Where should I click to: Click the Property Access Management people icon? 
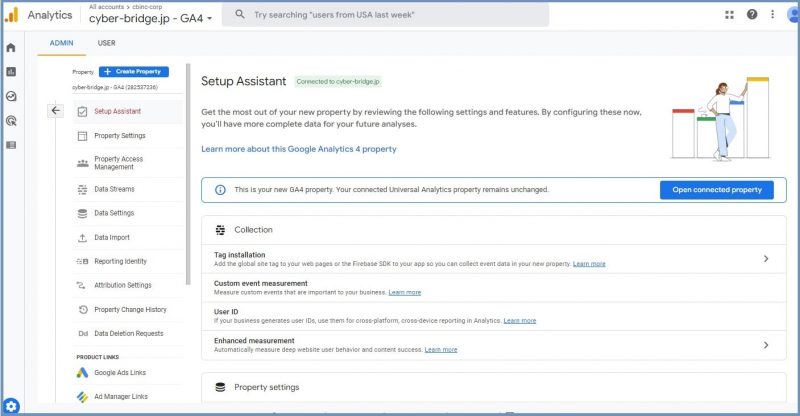click(82, 163)
